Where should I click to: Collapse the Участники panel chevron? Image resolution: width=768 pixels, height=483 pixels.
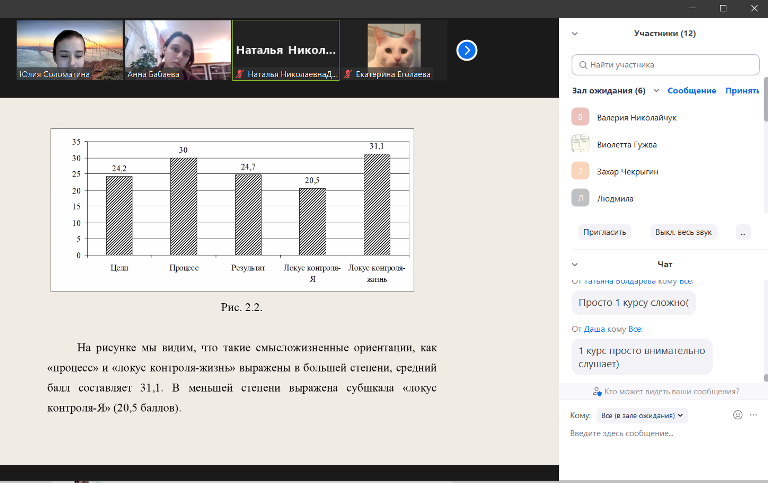point(575,33)
